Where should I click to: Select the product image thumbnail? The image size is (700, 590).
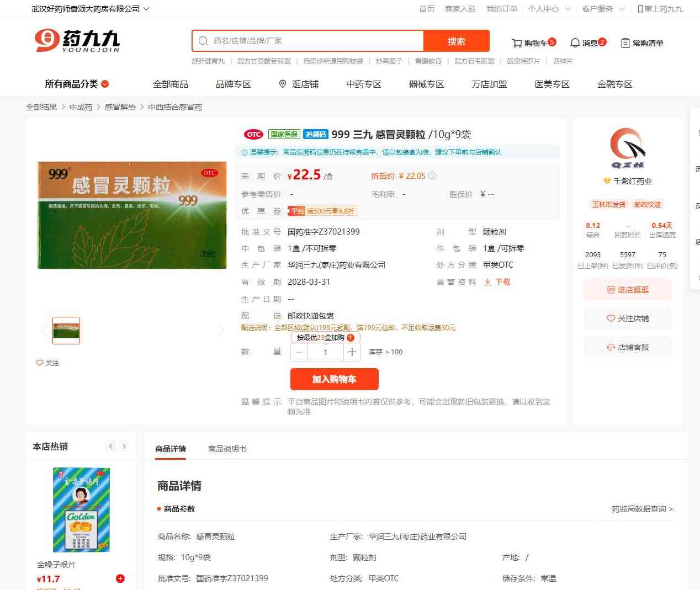[x=66, y=331]
